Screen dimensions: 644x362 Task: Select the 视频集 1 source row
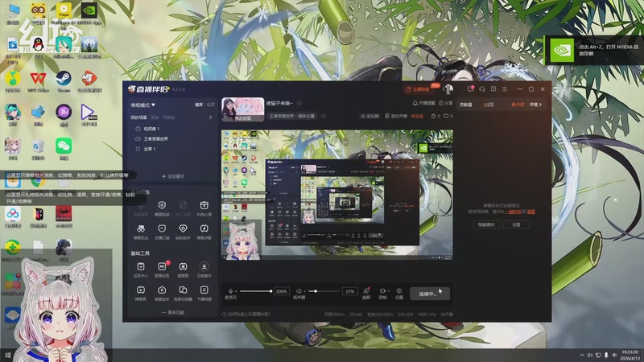tap(172, 129)
